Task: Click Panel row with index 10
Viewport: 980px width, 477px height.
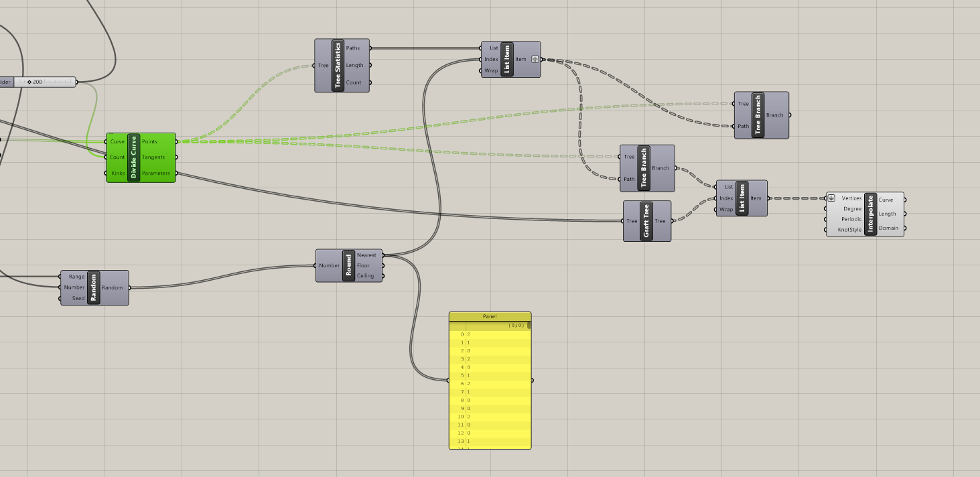Action: (x=490, y=417)
